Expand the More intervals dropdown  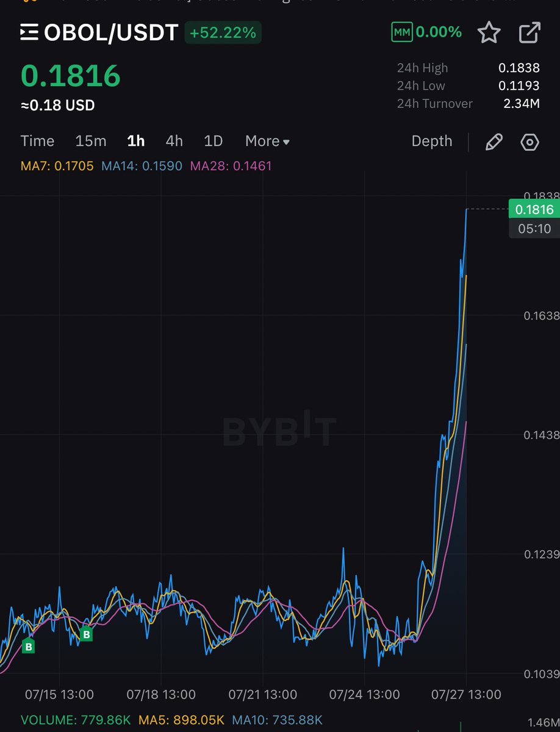[267, 141]
